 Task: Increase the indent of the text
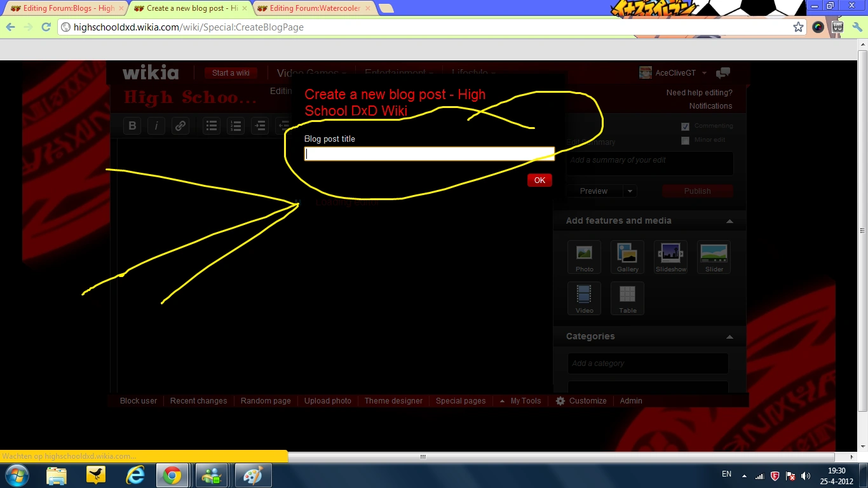pos(260,126)
